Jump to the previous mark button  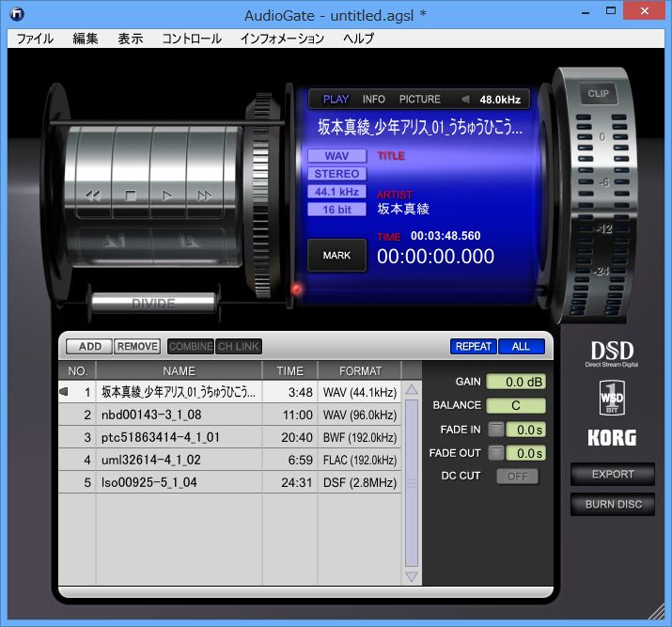pos(115,242)
